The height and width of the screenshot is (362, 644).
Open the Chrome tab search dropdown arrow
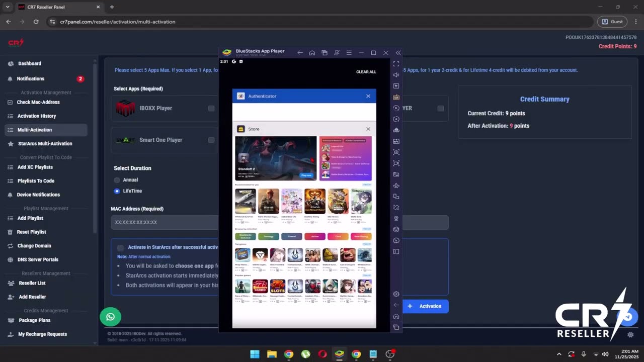click(x=7, y=7)
